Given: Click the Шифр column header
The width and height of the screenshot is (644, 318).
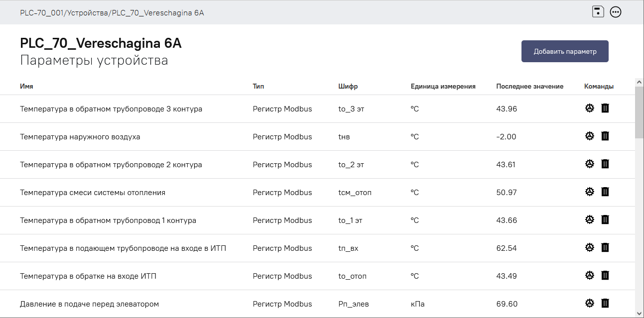Looking at the screenshot, I should click(x=348, y=86).
